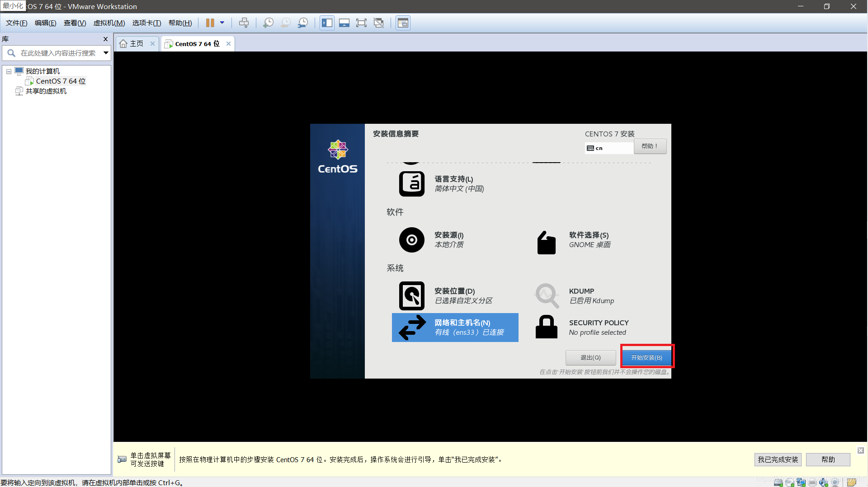Click the message log note icon
The image size is (868, 487).
[852, 482]
